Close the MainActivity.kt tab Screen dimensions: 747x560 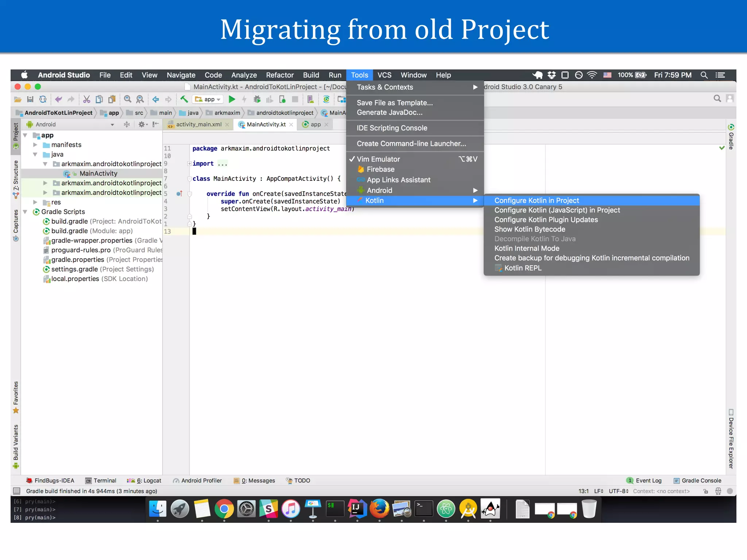[291, 124]
